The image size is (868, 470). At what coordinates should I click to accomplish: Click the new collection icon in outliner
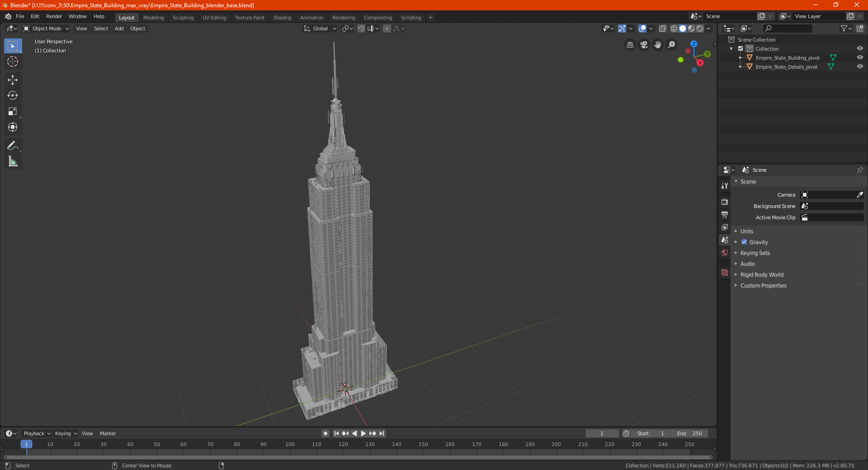click(x=859, y=28)
